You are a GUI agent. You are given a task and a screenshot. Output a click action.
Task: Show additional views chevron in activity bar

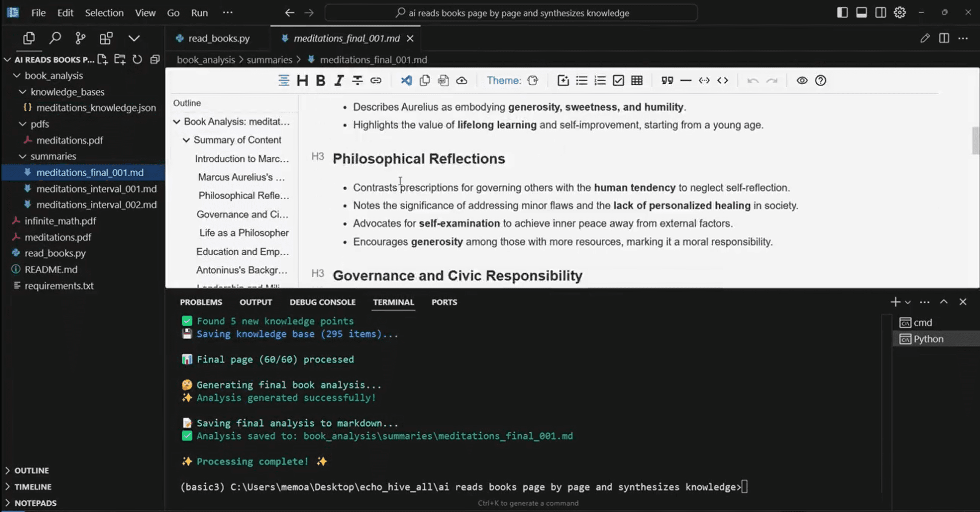click(x=134, y=38)
